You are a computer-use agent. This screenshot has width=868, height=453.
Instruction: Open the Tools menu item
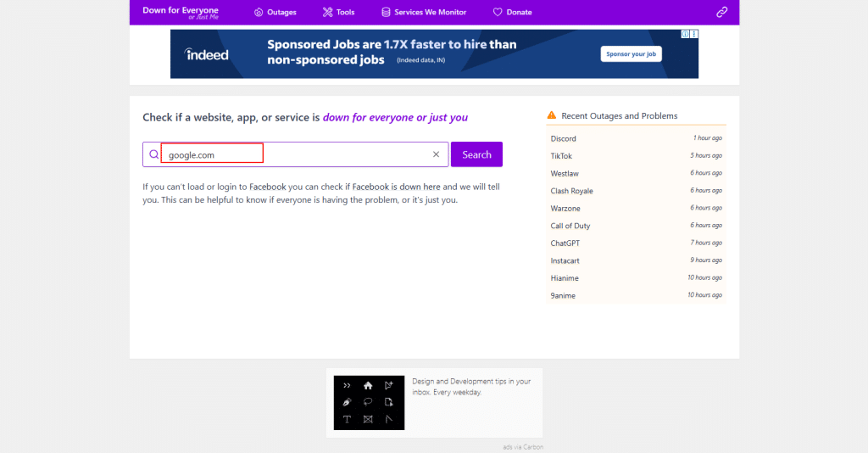(x=338, y=12)
